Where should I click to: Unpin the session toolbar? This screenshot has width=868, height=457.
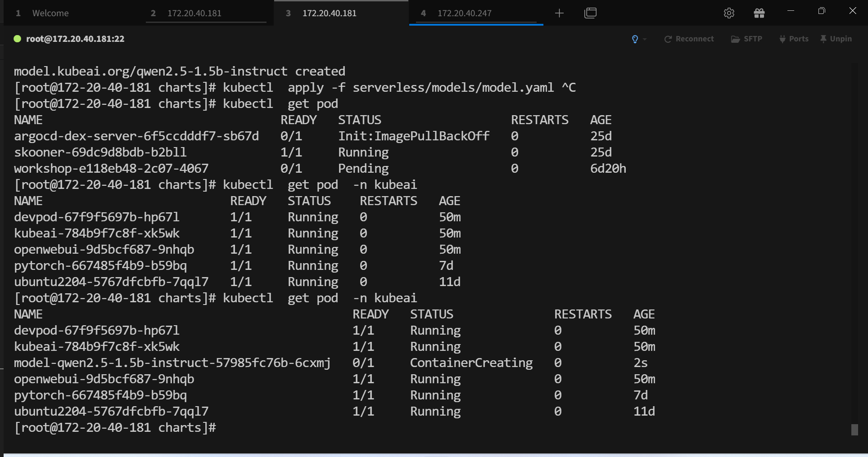pos(836,39)
